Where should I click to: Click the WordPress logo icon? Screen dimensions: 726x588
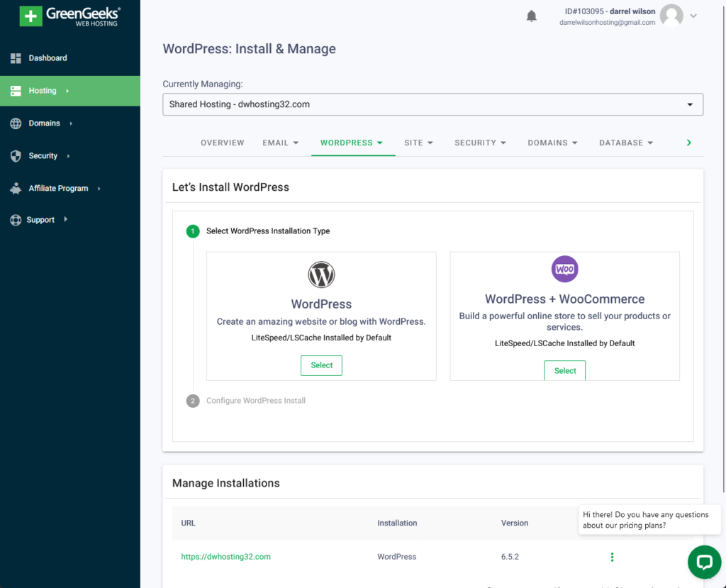(x=321, y=274)
